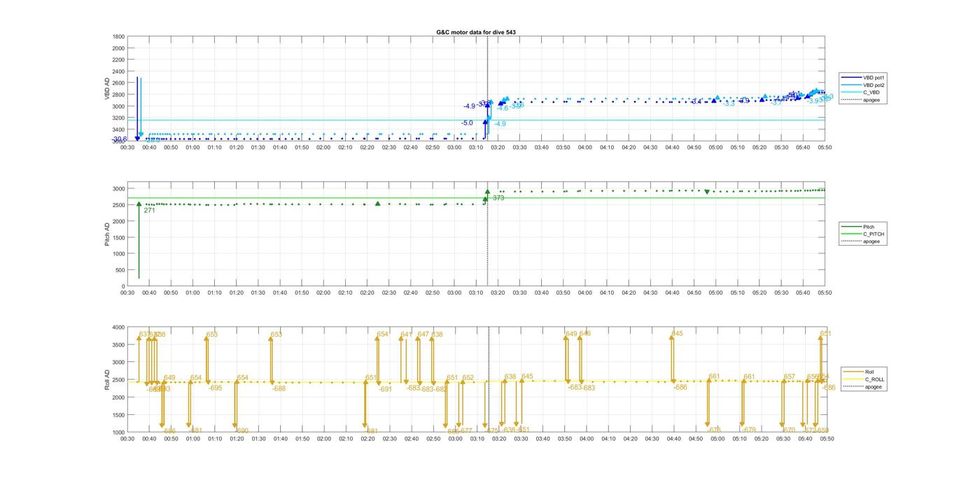Click the 'VBD AD' y-axis label
980x485 pixels.
point(108,88)
